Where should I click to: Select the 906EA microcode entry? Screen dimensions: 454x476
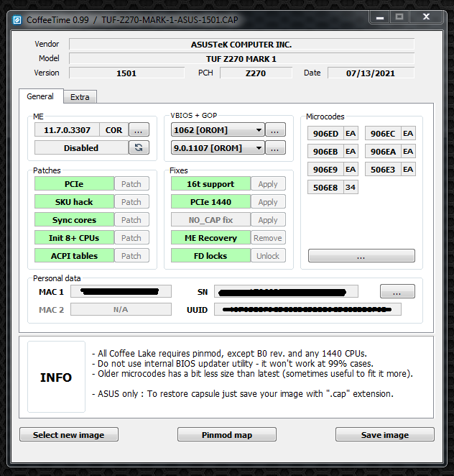(x=383, y=151)
